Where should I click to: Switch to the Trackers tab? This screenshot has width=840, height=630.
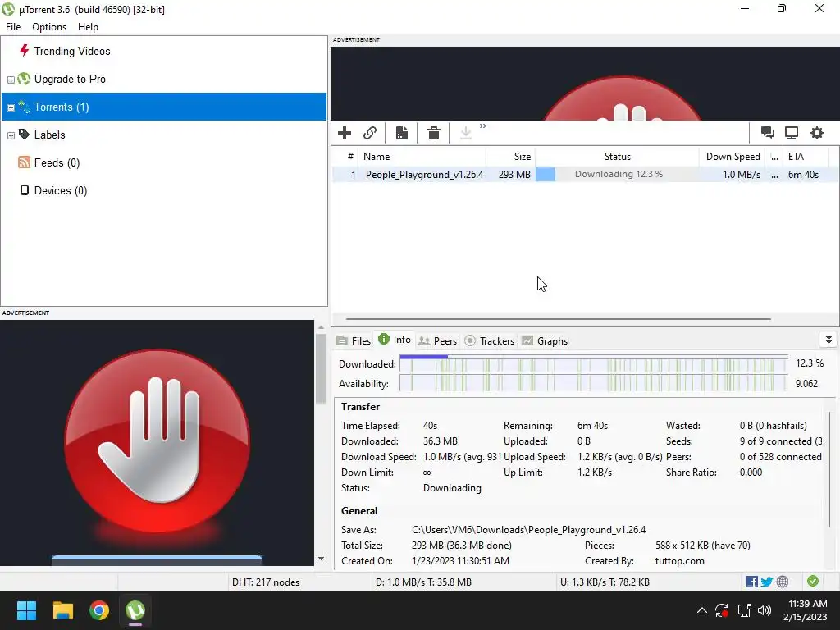pos(490,340)
